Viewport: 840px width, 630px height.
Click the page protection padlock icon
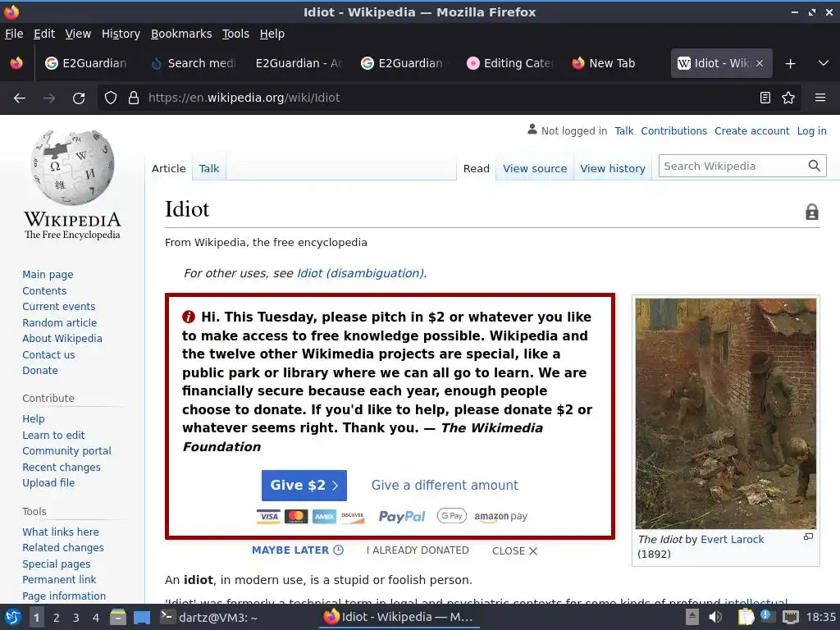click(812, 212)
